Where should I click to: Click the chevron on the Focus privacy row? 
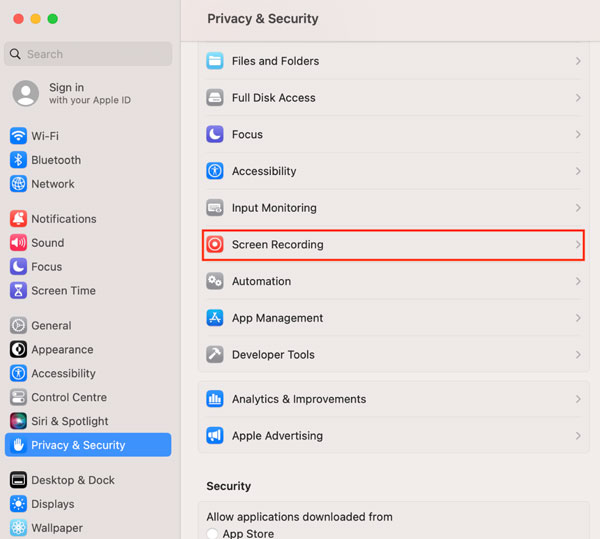pos(578,134)
